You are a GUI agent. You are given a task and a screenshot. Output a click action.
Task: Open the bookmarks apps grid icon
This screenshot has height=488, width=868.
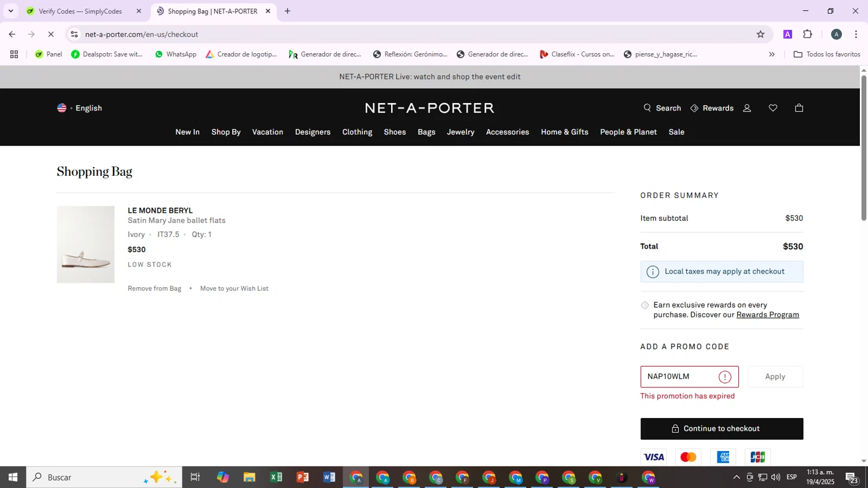(14, 54)
